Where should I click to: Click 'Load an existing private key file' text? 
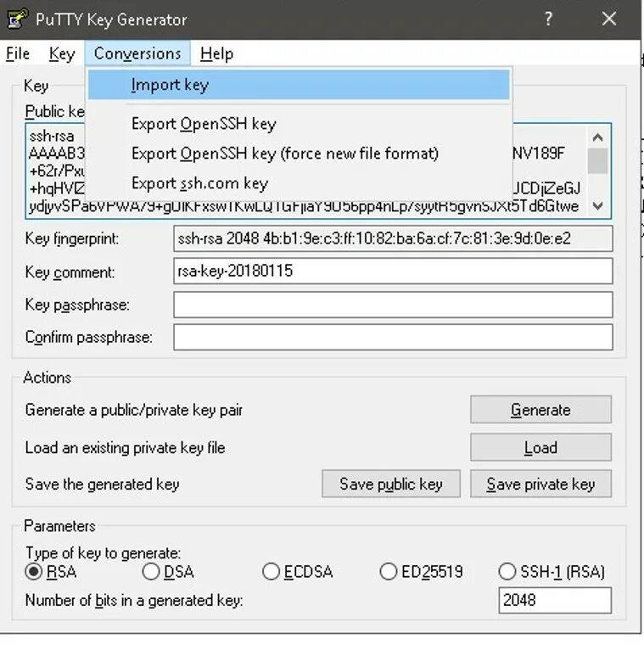pyautogui.click(x=126, y=448)
